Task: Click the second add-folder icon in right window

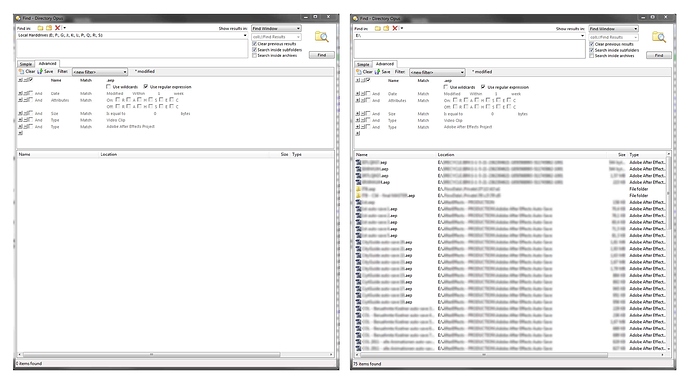Action: (x=386, y=28)
